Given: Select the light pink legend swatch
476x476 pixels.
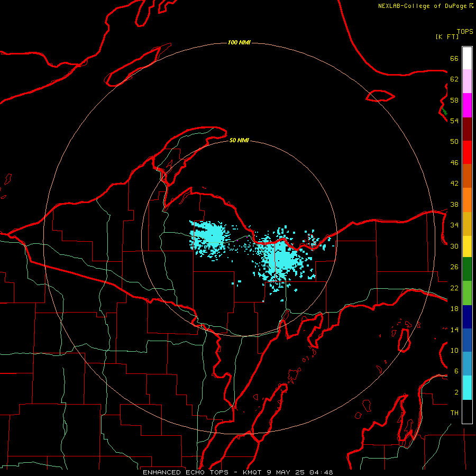Looking at the screenshot, I should click(467, 81).
